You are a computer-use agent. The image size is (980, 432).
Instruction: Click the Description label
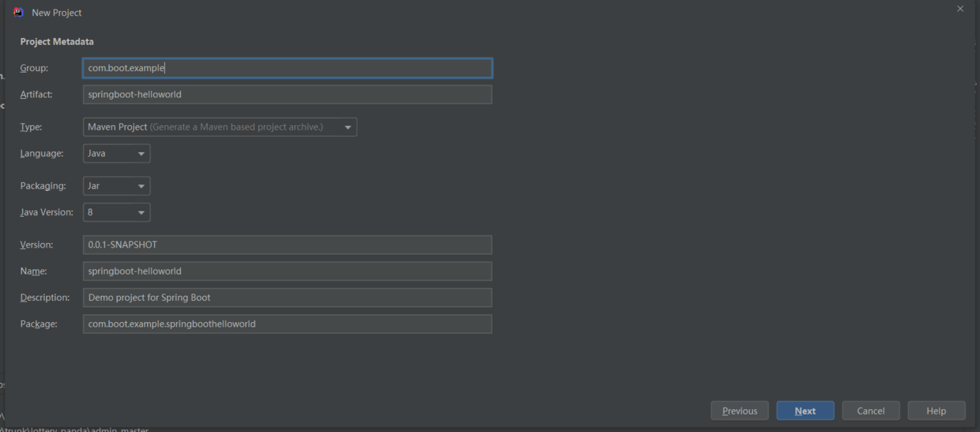pyautogui.click(x=45, y=297)
